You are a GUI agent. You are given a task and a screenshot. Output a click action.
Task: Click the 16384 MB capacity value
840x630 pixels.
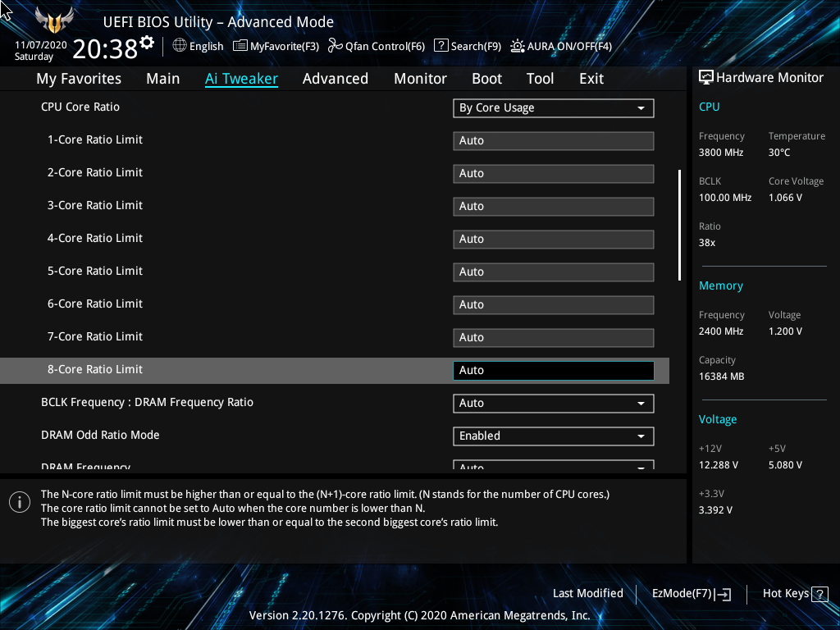[722, 377]
